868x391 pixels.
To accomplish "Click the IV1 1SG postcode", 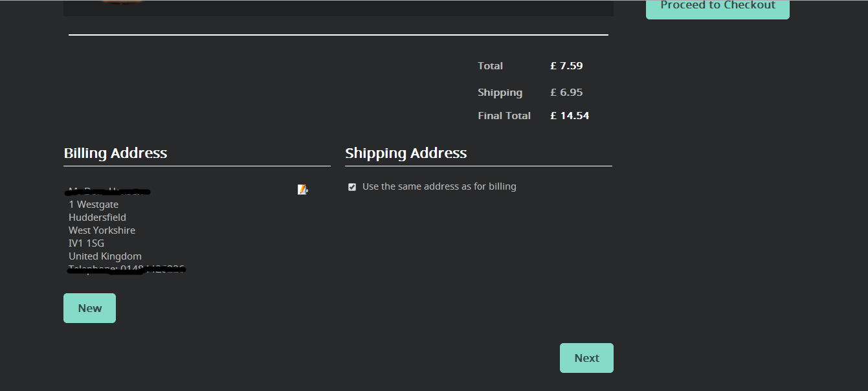I will click(86, 243).
